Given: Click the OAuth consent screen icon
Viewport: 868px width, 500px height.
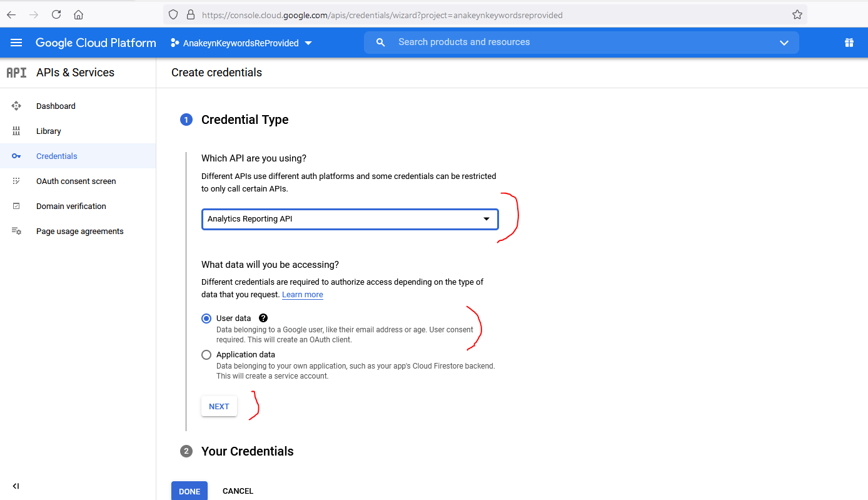Looking at the screenshot, I should pos(16,181).
